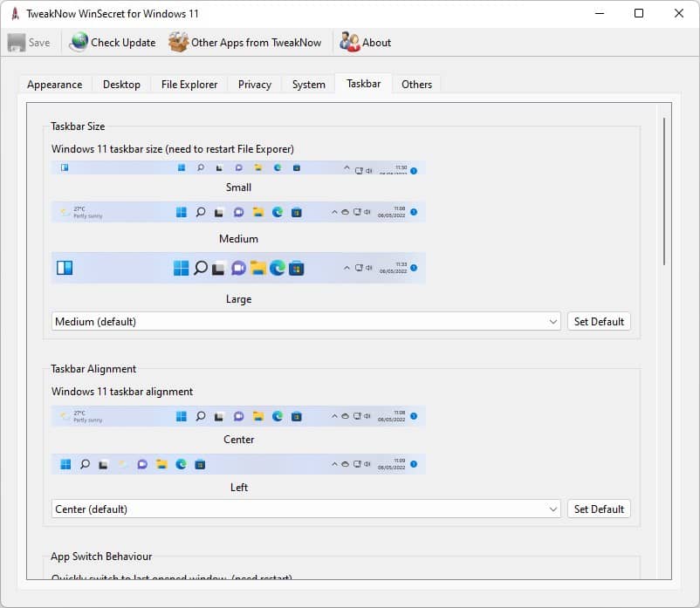
Task: Click the 'Center' alignment label
Action: pyautogui.click(x=239, y=440)
